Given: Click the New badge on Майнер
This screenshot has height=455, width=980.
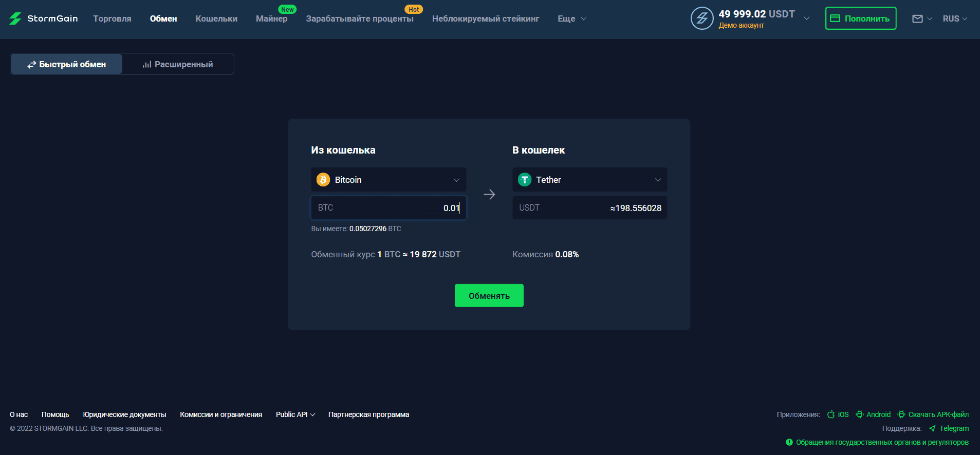Looking at the screenshot, I should click(287, 9).
